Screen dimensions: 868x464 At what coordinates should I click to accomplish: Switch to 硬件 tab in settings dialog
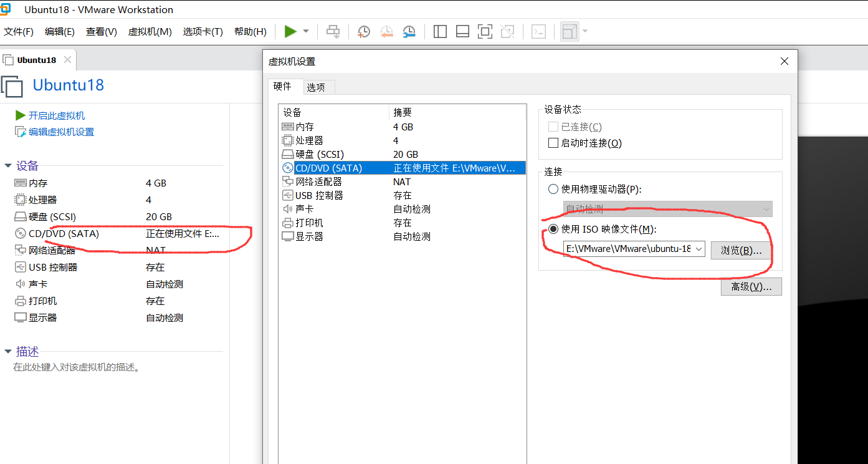click(282, 87)
